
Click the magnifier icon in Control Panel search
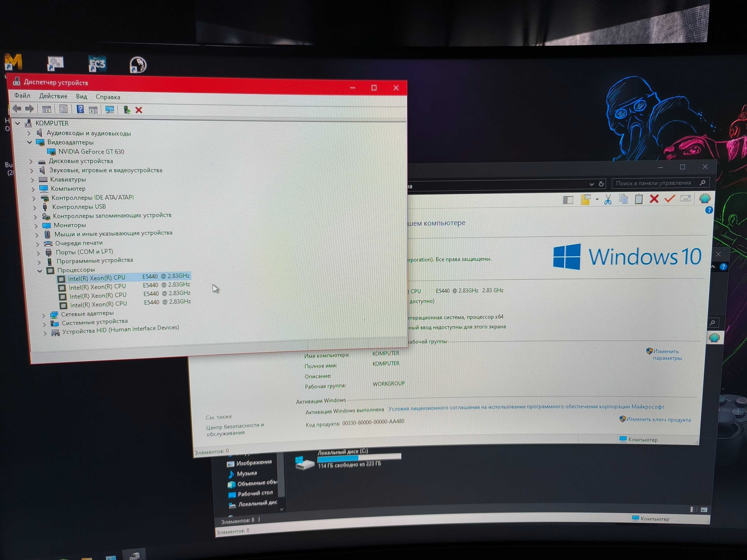coord(703,183)
